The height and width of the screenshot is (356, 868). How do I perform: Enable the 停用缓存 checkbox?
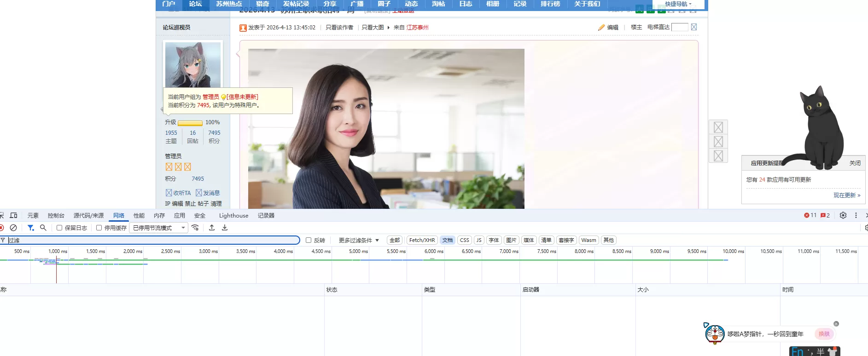click(x=99, y=228)
